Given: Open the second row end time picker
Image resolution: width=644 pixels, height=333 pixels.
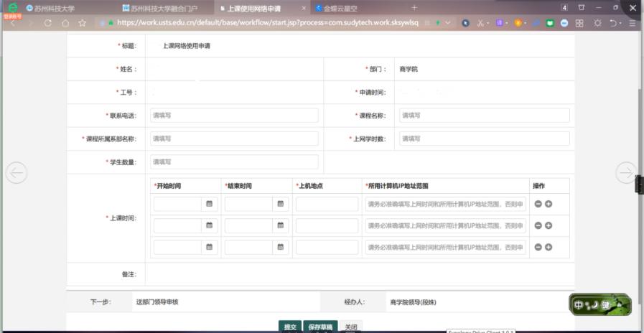Looking at the screenshot, I should (281, 225).
